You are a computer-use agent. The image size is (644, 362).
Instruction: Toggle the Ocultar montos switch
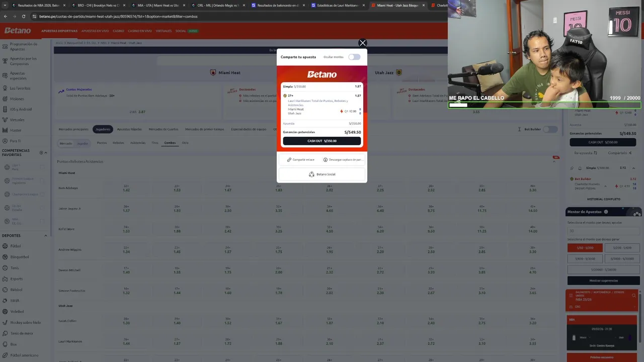coord(355,57)
